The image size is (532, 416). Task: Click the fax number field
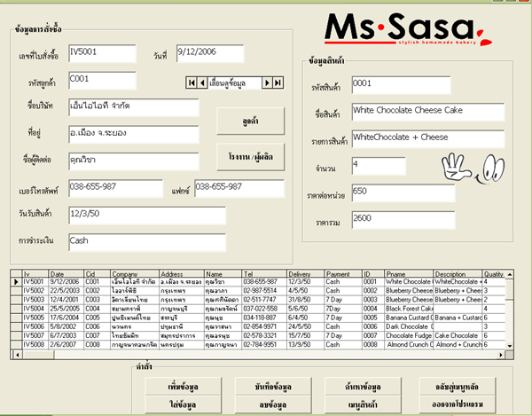tap(239, 188)
